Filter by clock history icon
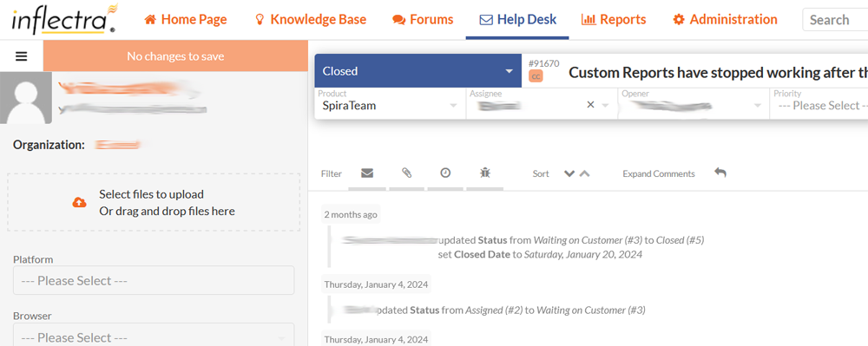 coord(445,173)
